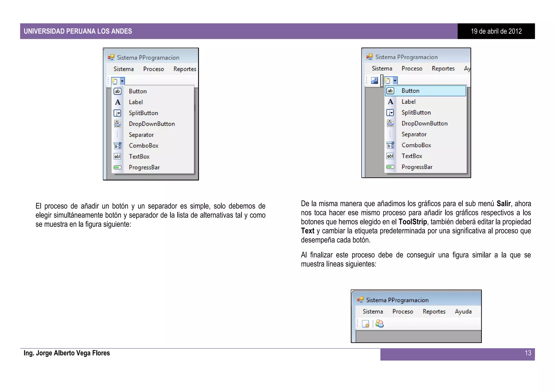
Task: Click the add-item icon in left window toolstrip
Action: pyautogui.click(x=115, y=81)
